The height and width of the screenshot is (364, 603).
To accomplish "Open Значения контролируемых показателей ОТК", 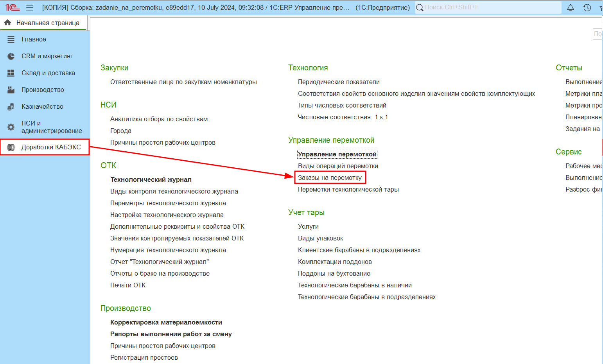I will click(177, 238).
